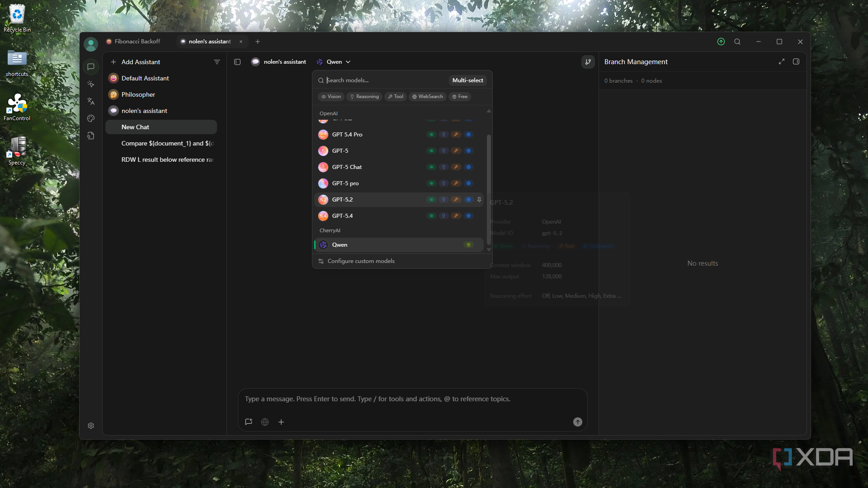Viewport: 868px width, 488px height.
Task: Open search with the magnifier icon
Action: (737, 42)
